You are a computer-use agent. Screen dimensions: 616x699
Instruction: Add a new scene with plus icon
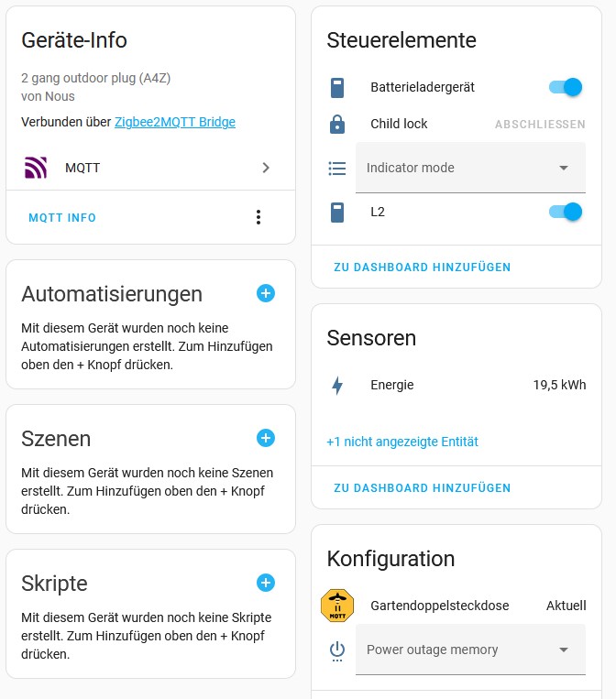(266, 438)
